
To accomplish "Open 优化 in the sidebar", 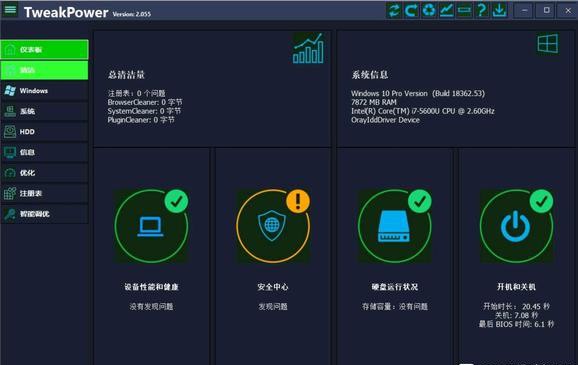I will pyautogui.click(x=44, y=173).
